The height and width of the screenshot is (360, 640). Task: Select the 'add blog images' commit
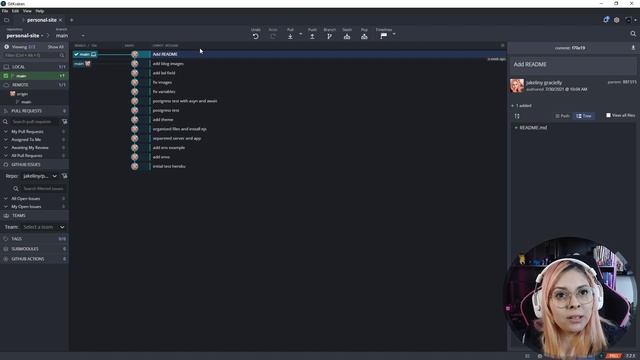point(168,64)
